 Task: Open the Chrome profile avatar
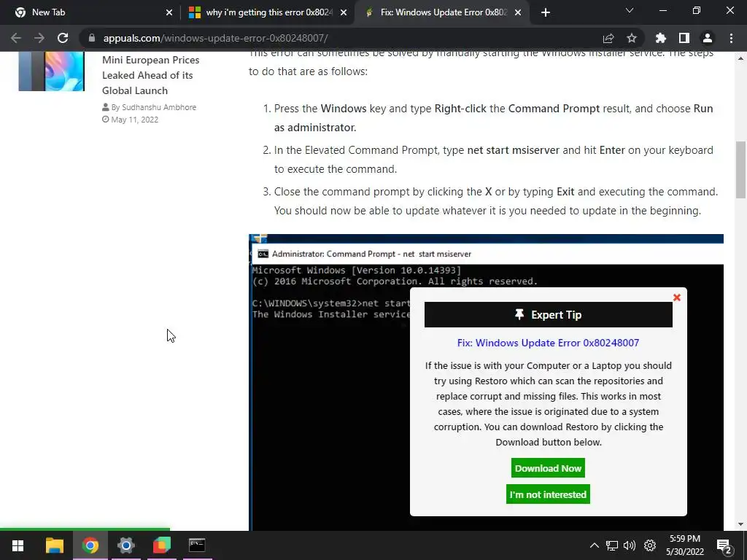(708, 38)
